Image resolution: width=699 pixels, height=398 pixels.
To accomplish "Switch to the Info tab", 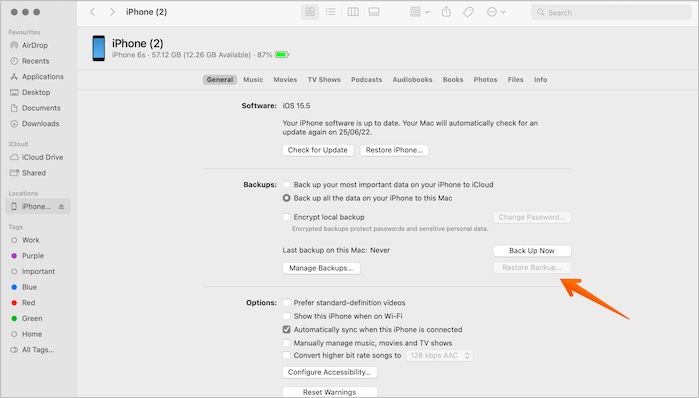I will click(540, 80).
